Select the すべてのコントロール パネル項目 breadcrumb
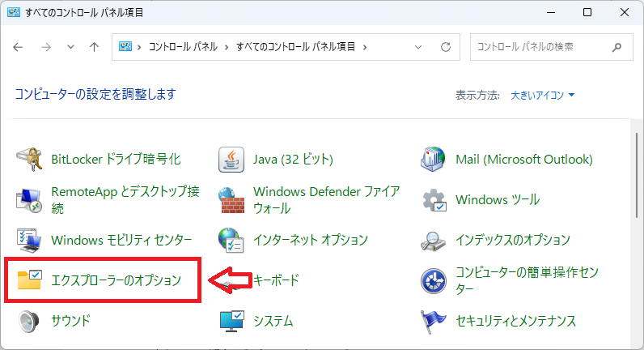The width and height of the screenshot is (644, 350). (x=295, y=47)
